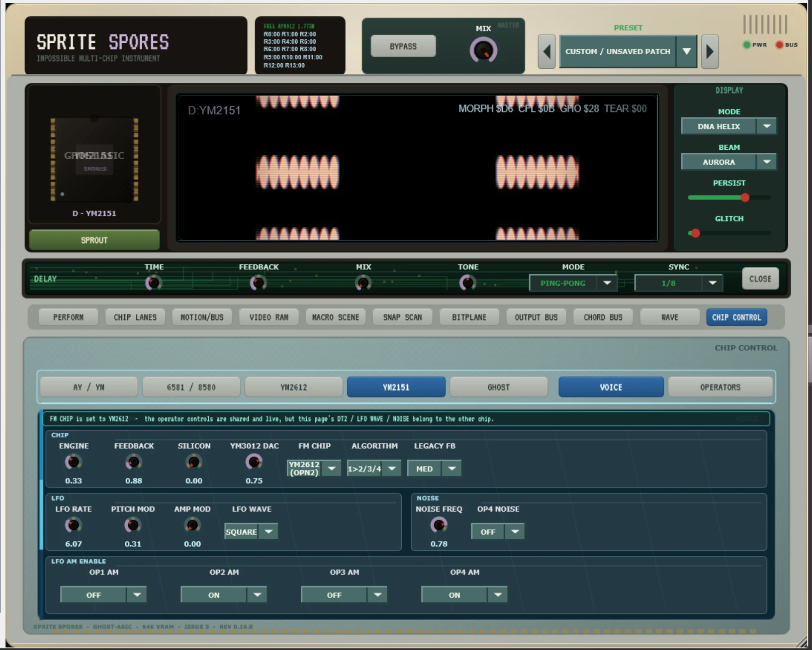812x650 pixels.
Task: Click the delay TONE knob
Action: click(468, 283)
